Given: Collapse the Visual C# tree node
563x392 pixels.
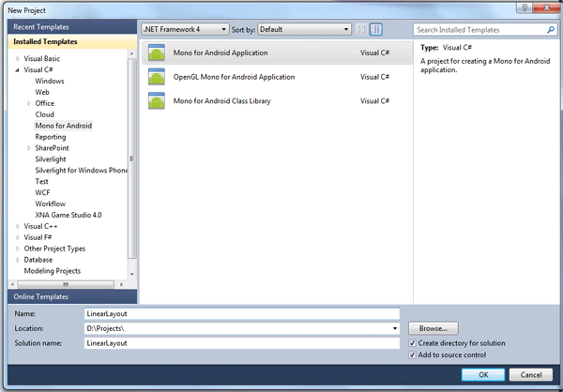Looking at the screenshot, I should tap(18, 70).
